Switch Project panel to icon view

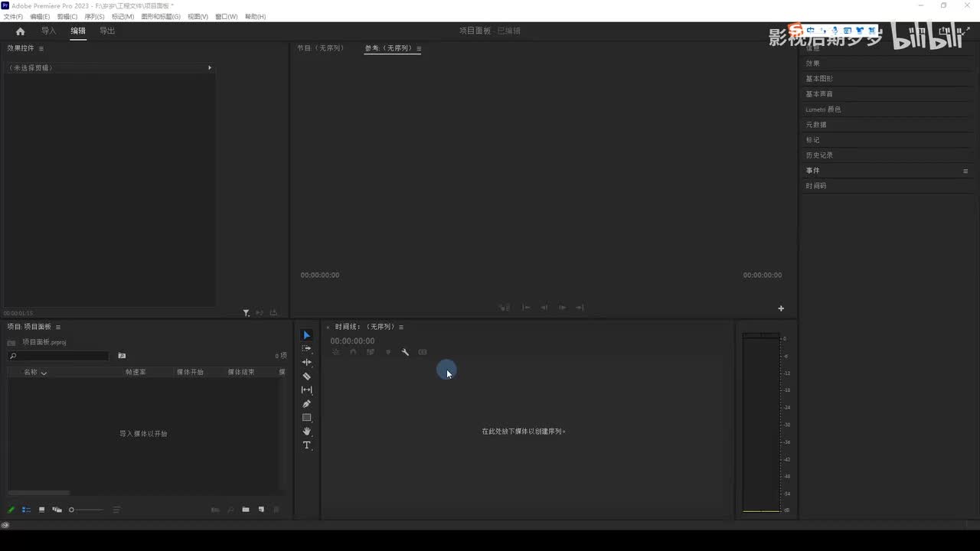(41, 510)
